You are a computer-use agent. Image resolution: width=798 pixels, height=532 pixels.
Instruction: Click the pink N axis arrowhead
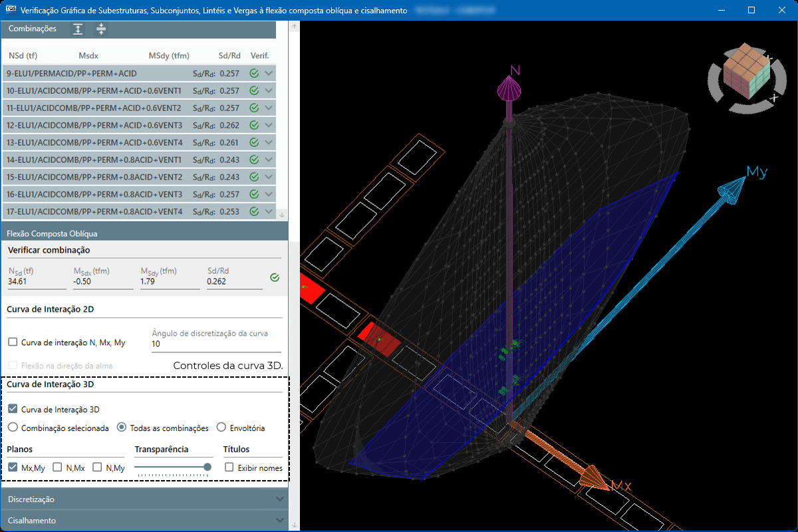509,88
